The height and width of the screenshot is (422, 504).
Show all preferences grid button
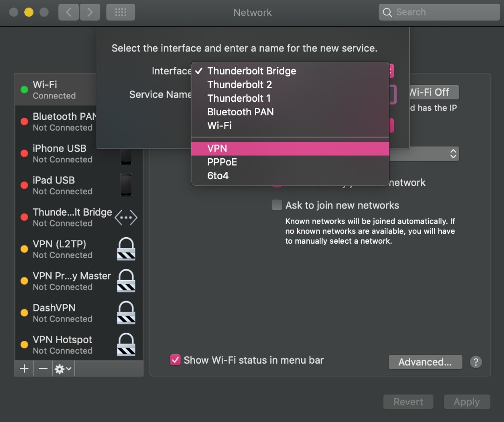(x=120, y=12)
